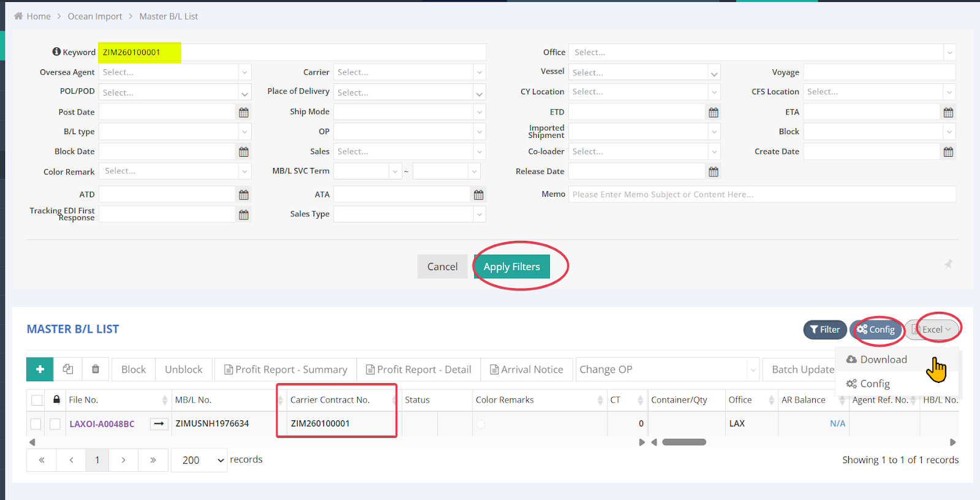This screenshot has height=500, width=980.
Task: Click the arrow icon beside LAXOI-A0048BC
Action: tap(159, 424)
